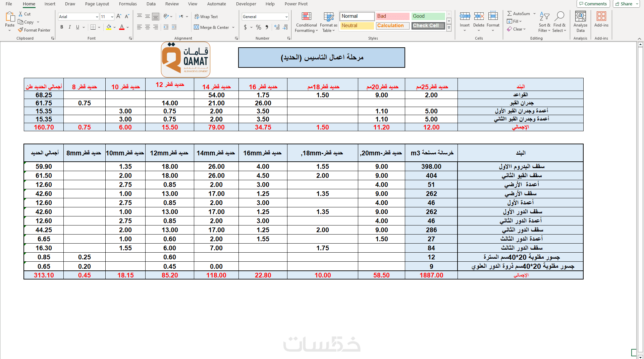Toggle horizontal Center alignment

tap(148, 27)
